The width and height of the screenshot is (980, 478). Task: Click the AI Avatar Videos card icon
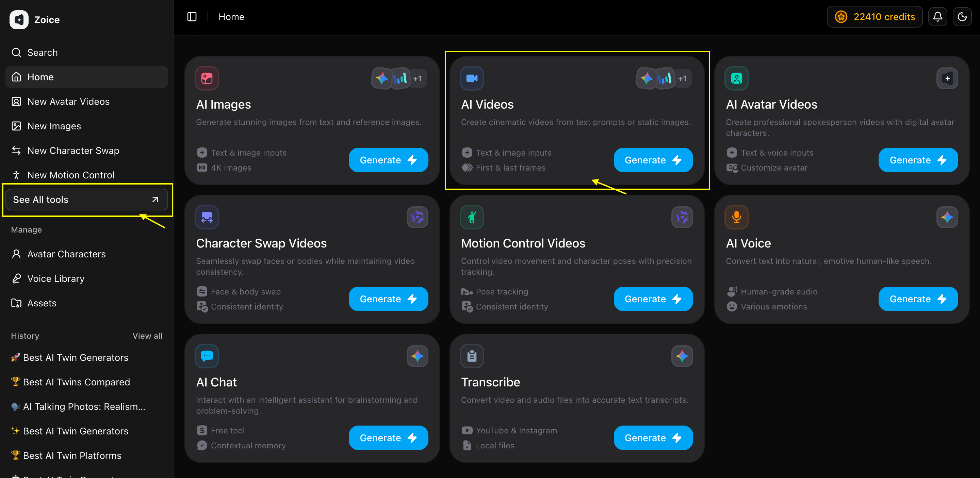point(736,78)
